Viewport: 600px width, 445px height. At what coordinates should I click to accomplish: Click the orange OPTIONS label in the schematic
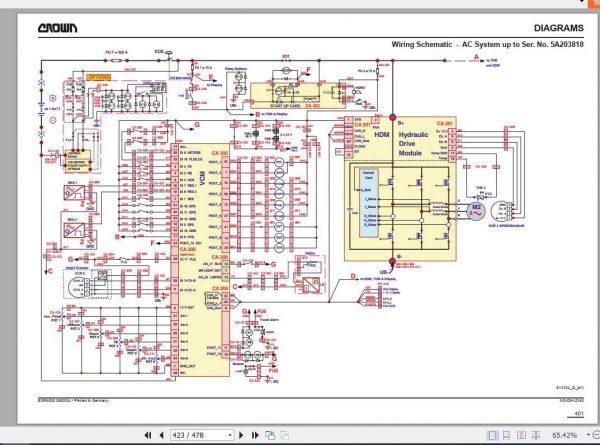click(x=99, y=77)
